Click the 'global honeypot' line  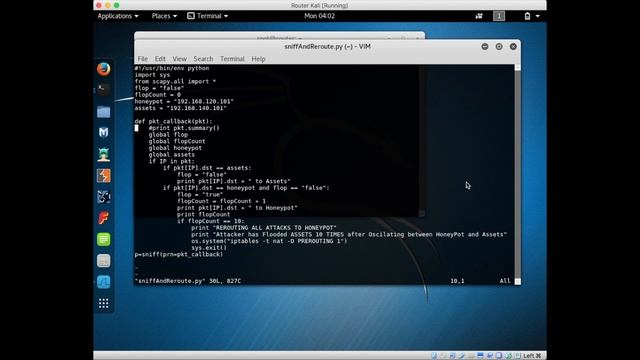point(175,148)
